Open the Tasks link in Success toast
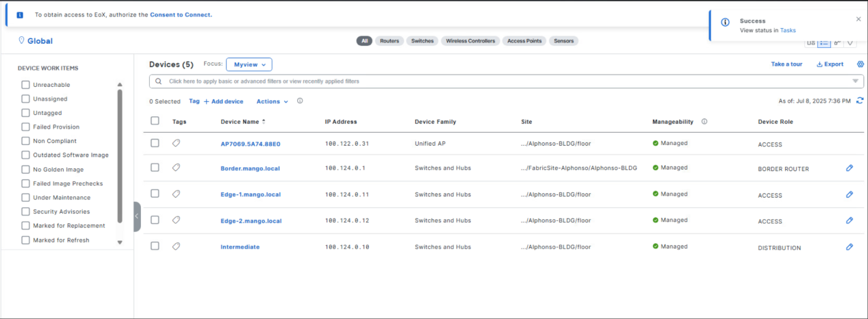868x319 pixels. 788,30
